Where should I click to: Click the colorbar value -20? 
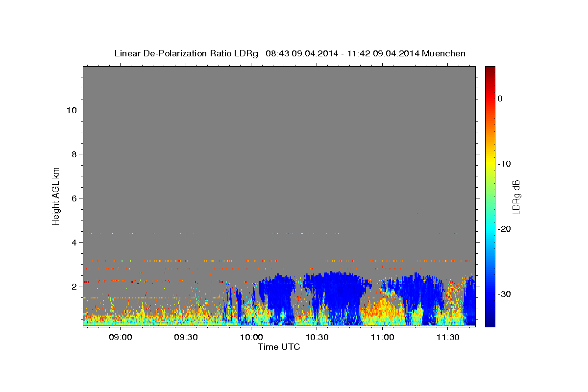[504, 229]
